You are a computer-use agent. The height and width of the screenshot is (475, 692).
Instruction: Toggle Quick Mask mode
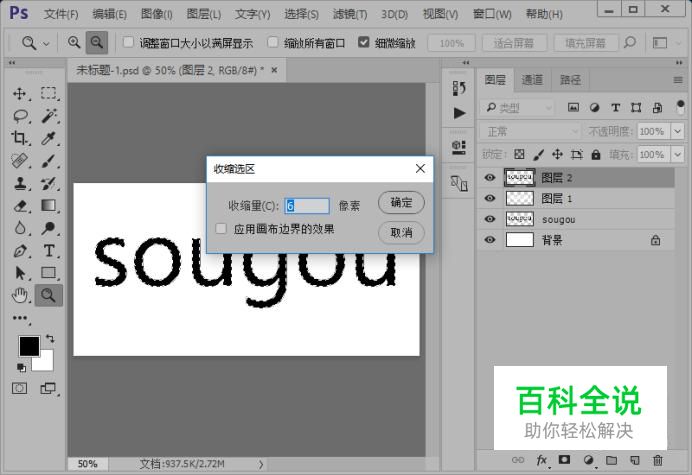(19, 388)
